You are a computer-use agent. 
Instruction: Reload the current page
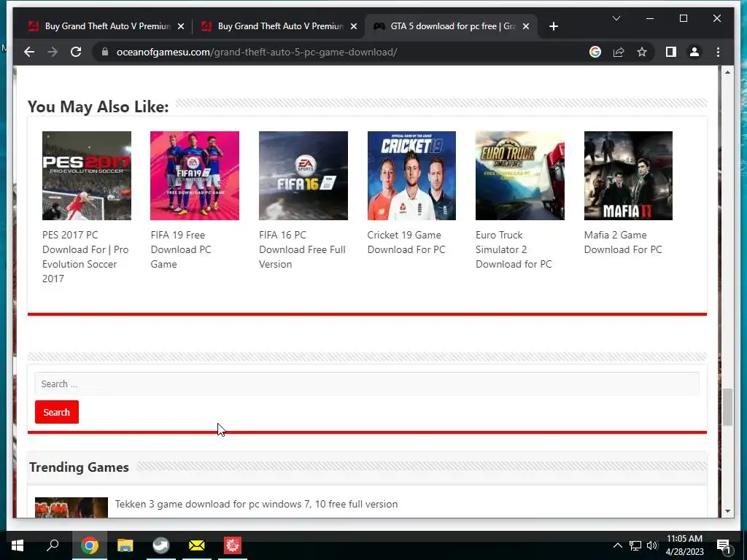76,52
